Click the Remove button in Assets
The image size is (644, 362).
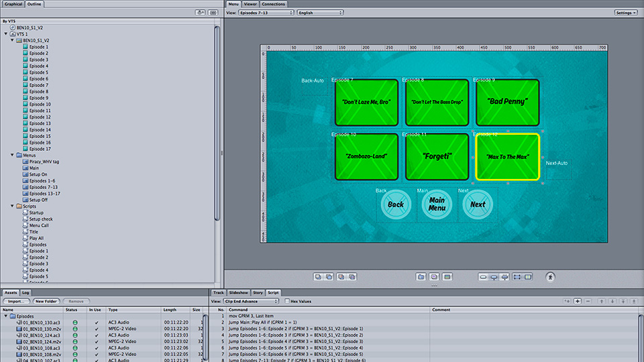tap(76, 301)
